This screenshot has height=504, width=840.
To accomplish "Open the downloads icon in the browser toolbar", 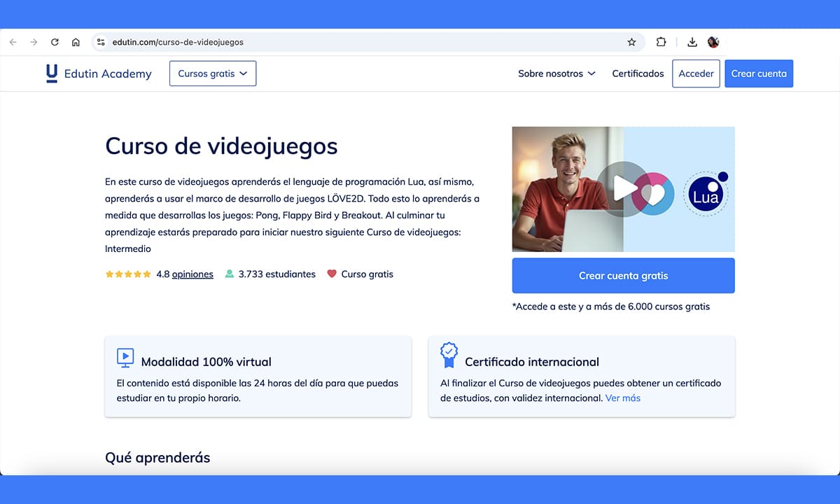I will pos(692,42).
